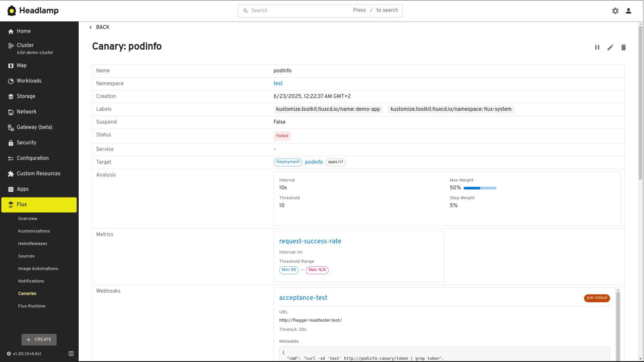
Task: Select Flux Runtime in sidebar
Action: pos(32,306)
